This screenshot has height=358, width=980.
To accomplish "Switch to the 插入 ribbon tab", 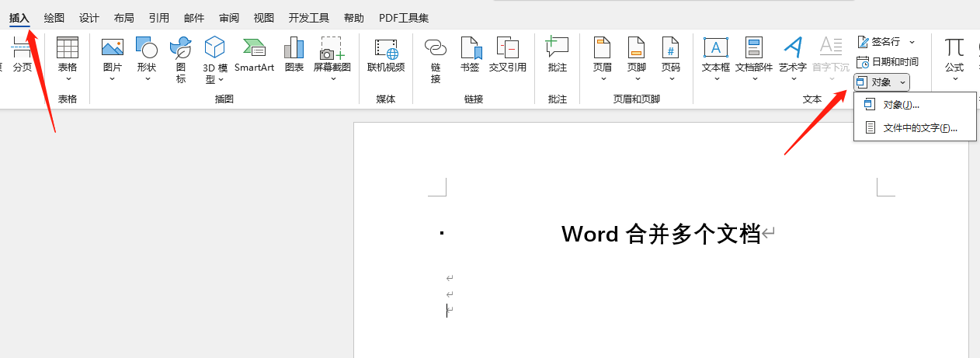I will [x=19, y=17].
